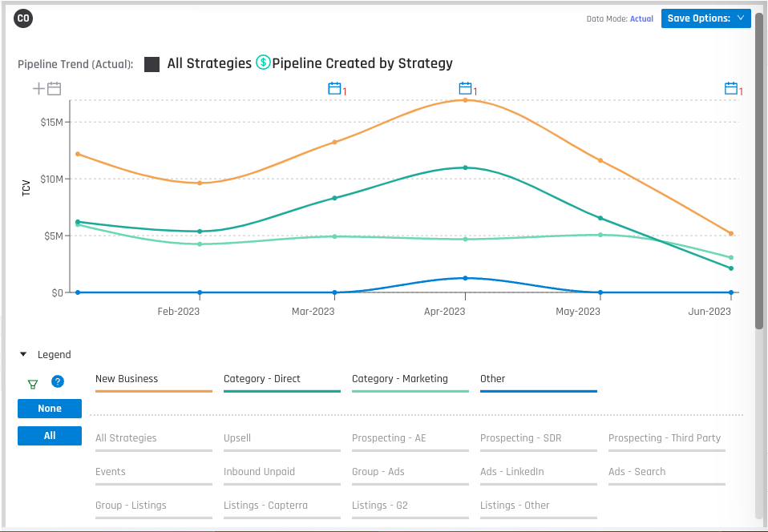The height and width of the screenshot is (532, 768).
Task: Enable the Inbound Unpaid legend series
Action: click(x=282, y=475)
